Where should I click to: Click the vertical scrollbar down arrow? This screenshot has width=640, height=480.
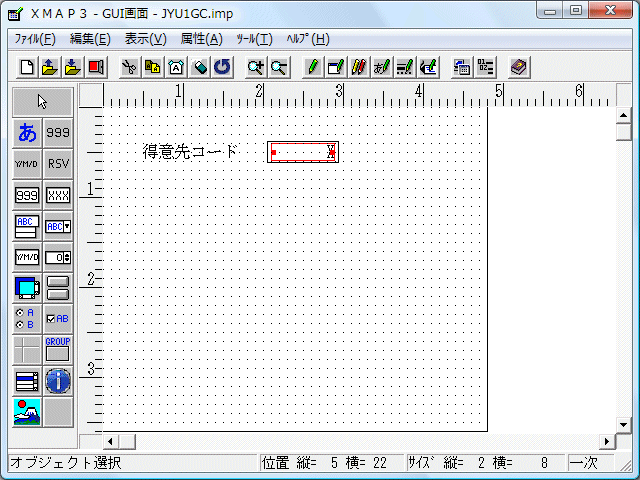coord(623,424)
